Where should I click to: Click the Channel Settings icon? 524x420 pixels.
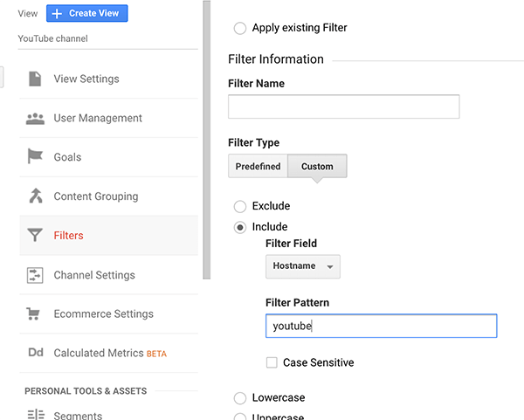(x=35, y=275)
